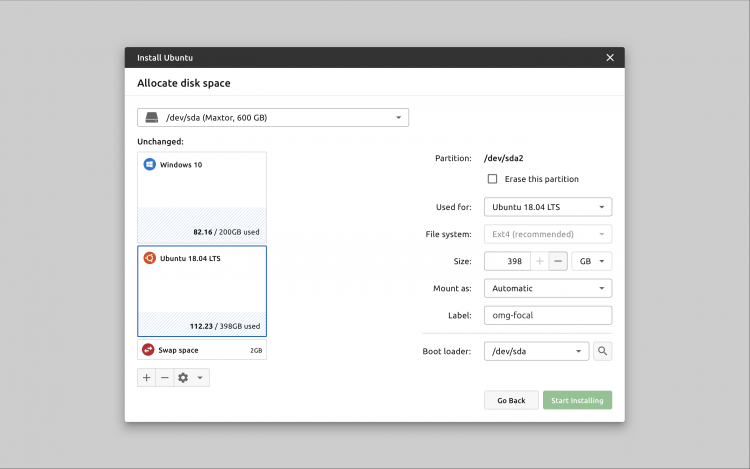Change size unit GB dropdown

point(592,261)
